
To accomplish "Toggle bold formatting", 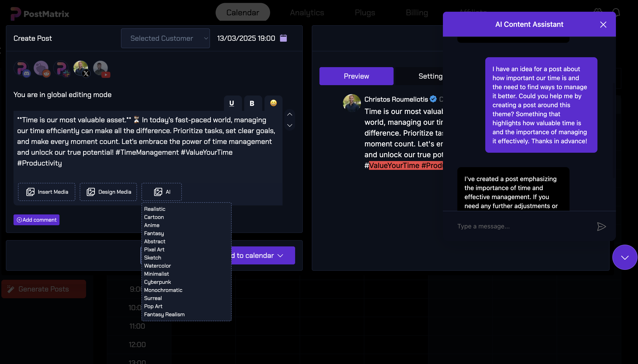I will coord(252,103).
